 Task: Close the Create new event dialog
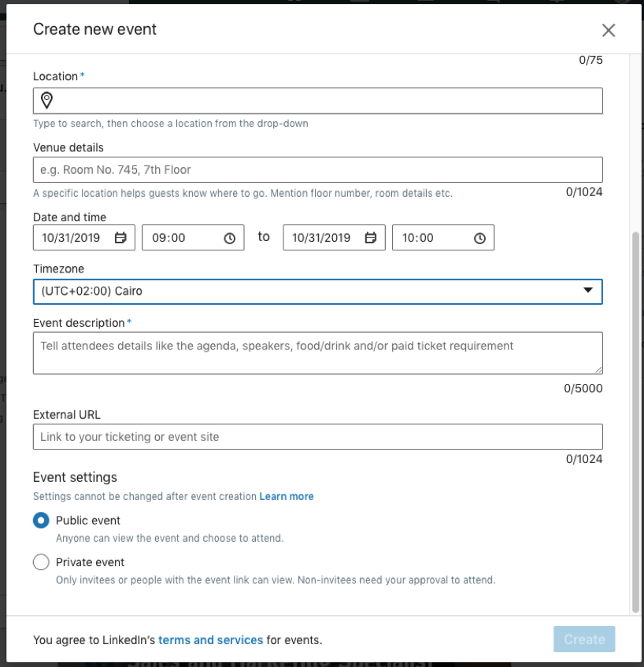608,31
